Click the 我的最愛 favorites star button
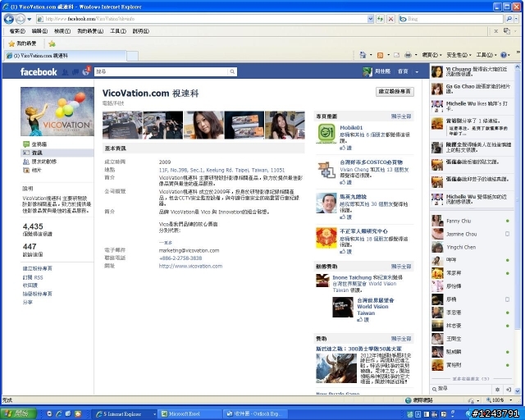 [x=22, y=43]
